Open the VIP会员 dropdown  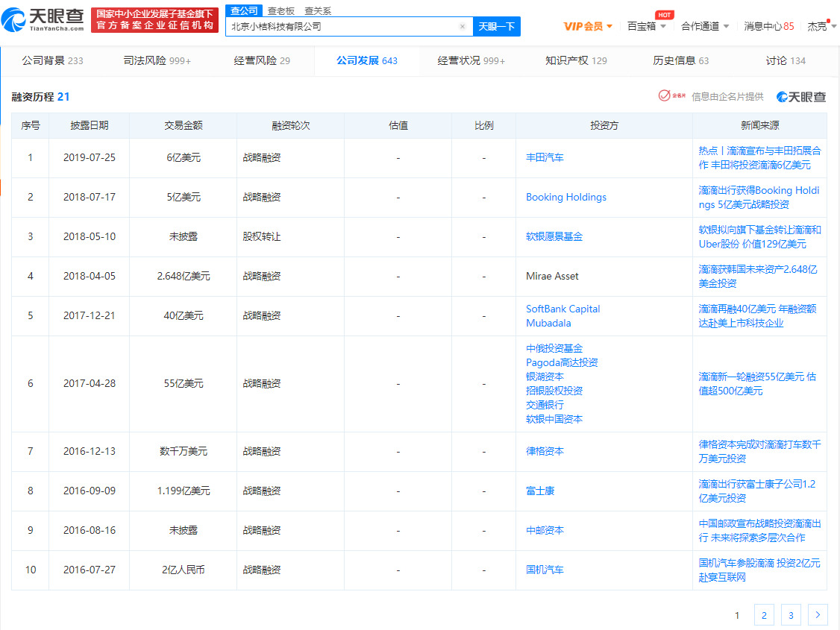tap(588, 26)
